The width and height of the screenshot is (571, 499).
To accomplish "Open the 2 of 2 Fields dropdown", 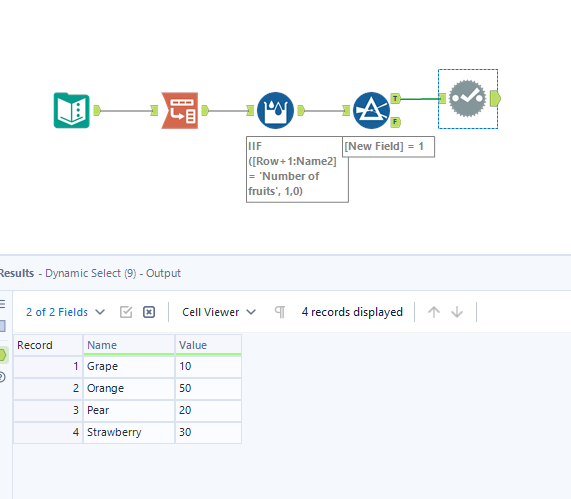I will (x=65, y=312).
